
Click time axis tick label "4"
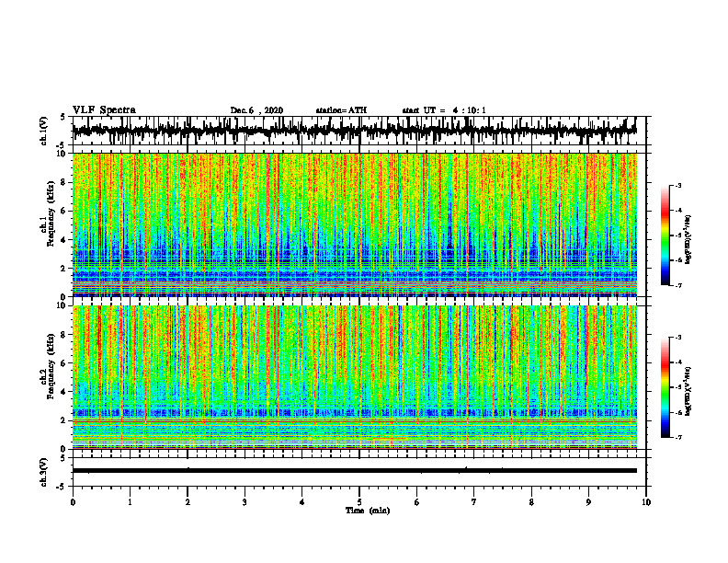[x=302, y=502]
